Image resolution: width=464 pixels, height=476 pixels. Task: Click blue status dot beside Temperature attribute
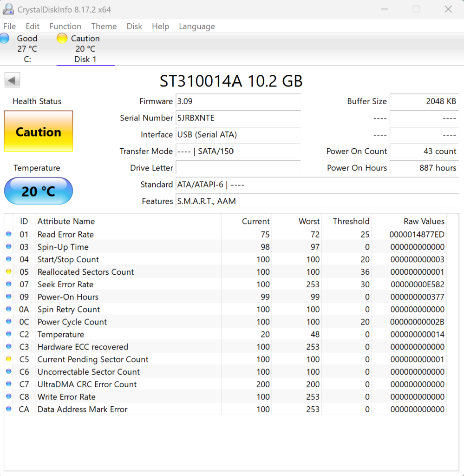pyautogui.click(x=9, y=334)
